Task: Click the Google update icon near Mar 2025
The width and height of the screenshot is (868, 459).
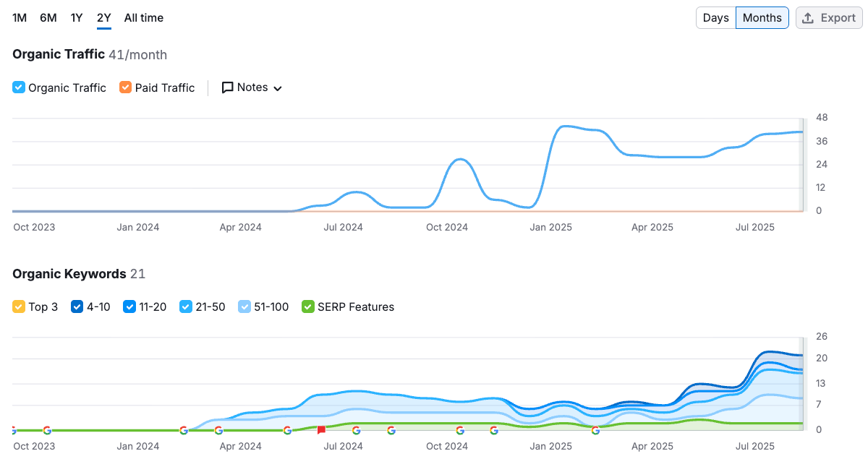Action: [596, 430]
